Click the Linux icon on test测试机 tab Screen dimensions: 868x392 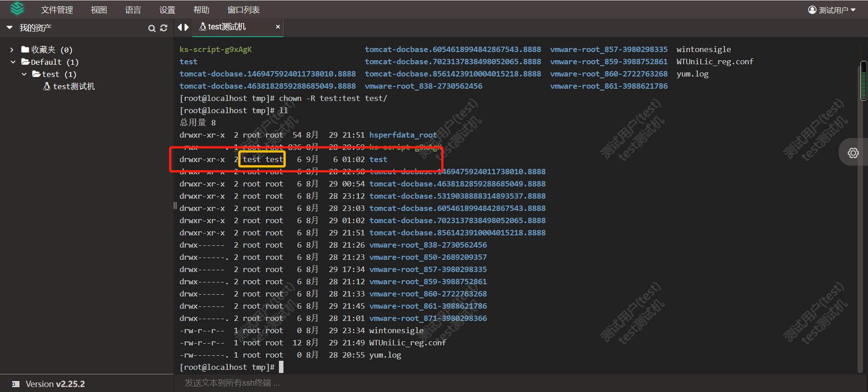[x=203, y=27]
